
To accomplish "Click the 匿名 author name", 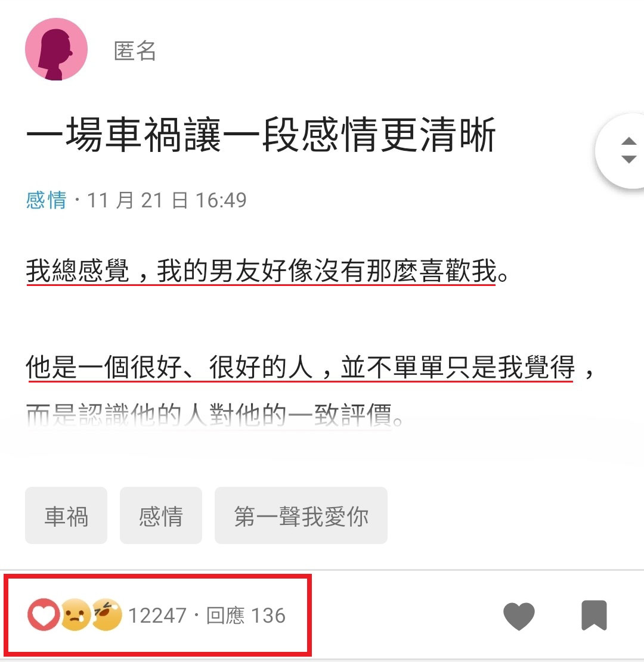I will pos(135,51).
